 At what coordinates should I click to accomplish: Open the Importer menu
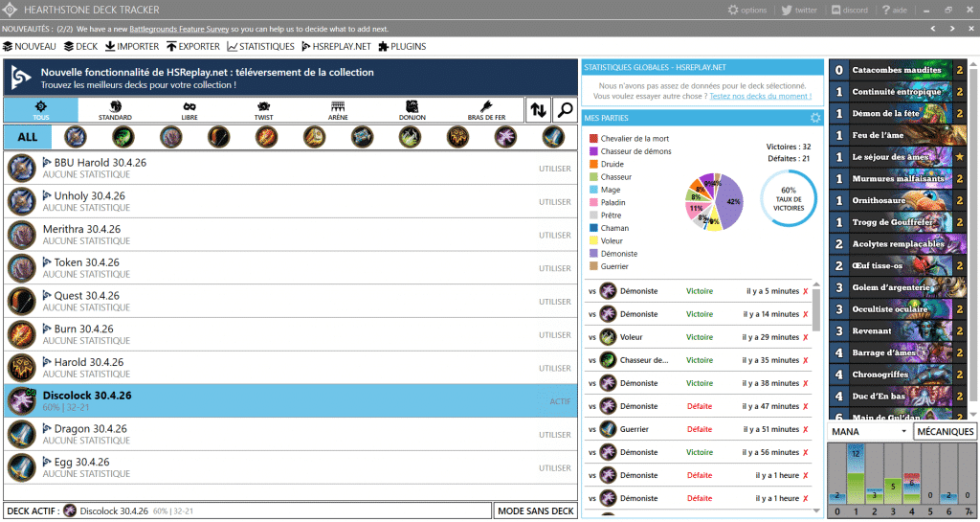click(x=132, y=46)
